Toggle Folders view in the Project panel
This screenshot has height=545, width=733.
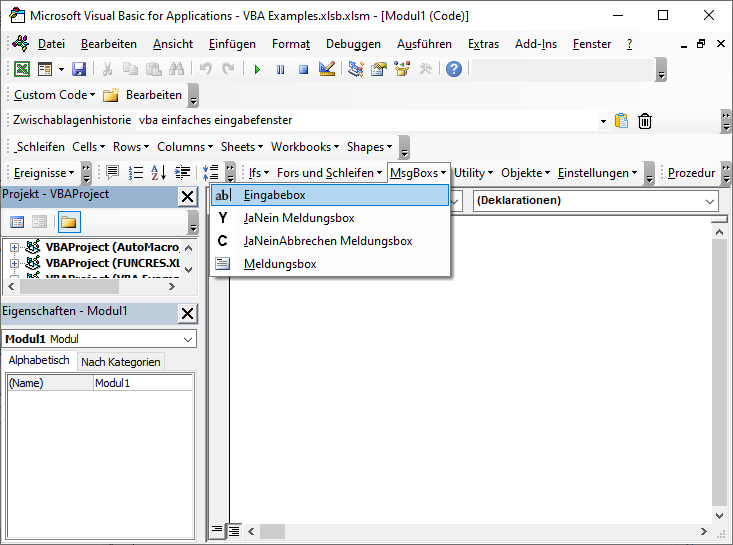pyautogui.click(x=69, y=222)
